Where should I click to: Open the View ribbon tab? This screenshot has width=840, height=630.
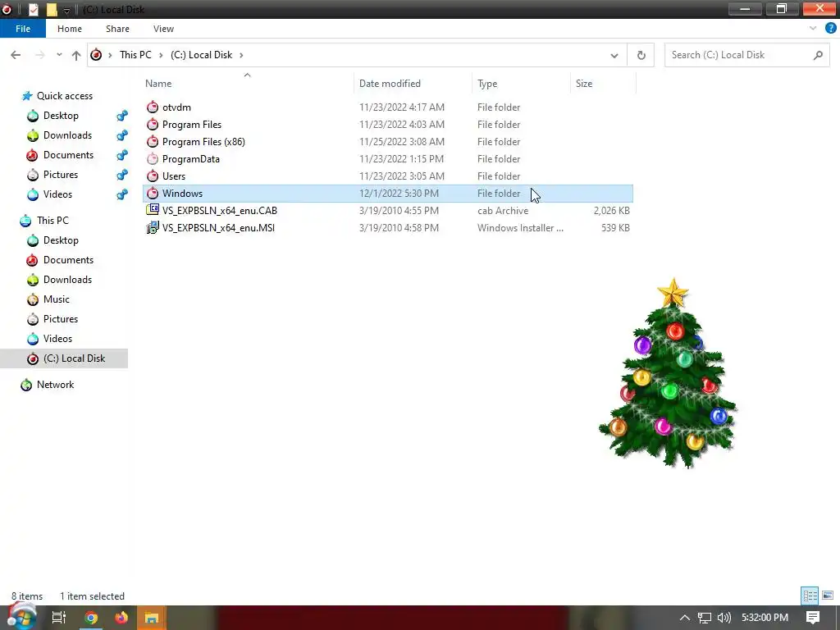[x=163, y=29]
